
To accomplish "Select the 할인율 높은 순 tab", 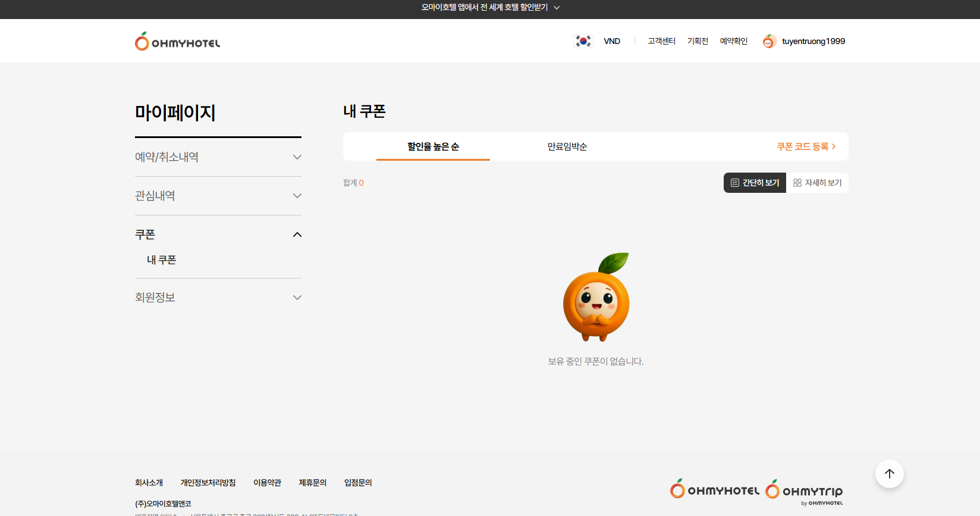I will tap(433, 146).
